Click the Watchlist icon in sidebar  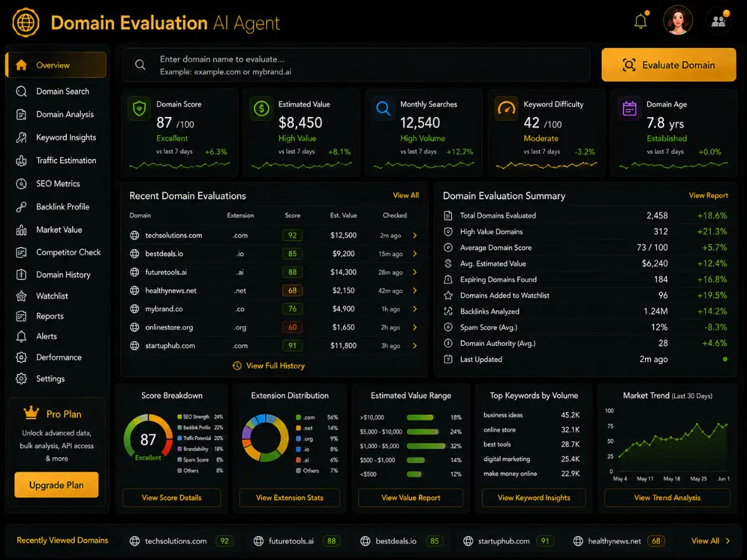click(x=21, y=296)
